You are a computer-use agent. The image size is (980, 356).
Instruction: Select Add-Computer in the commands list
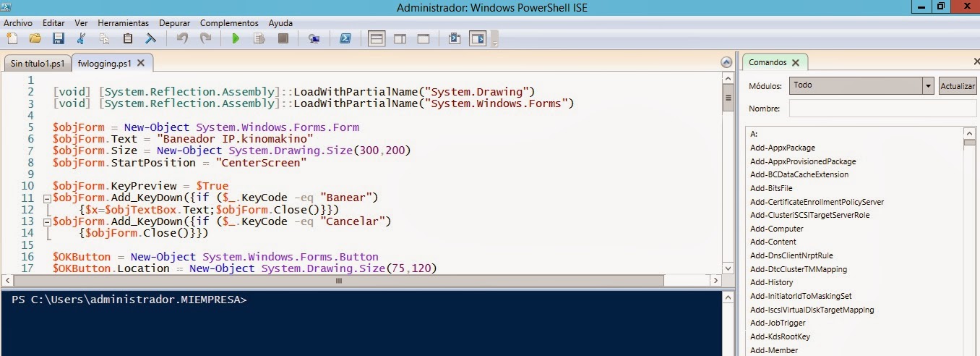coord(777,229)
